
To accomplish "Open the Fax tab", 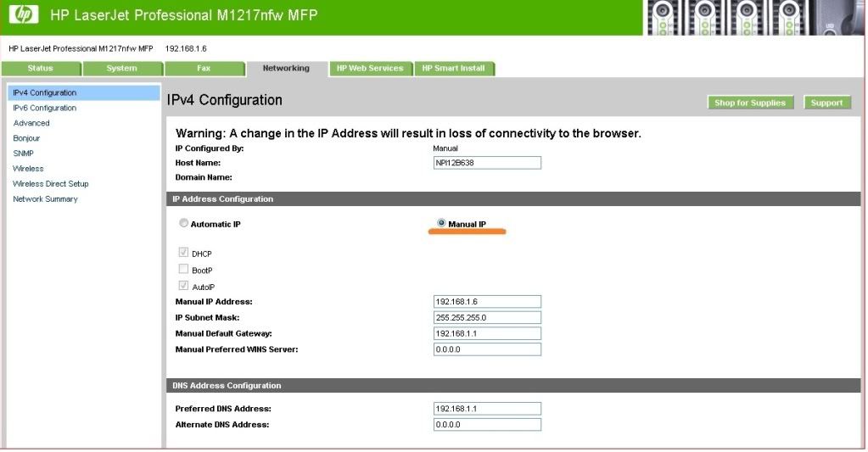I will point(204,69).
